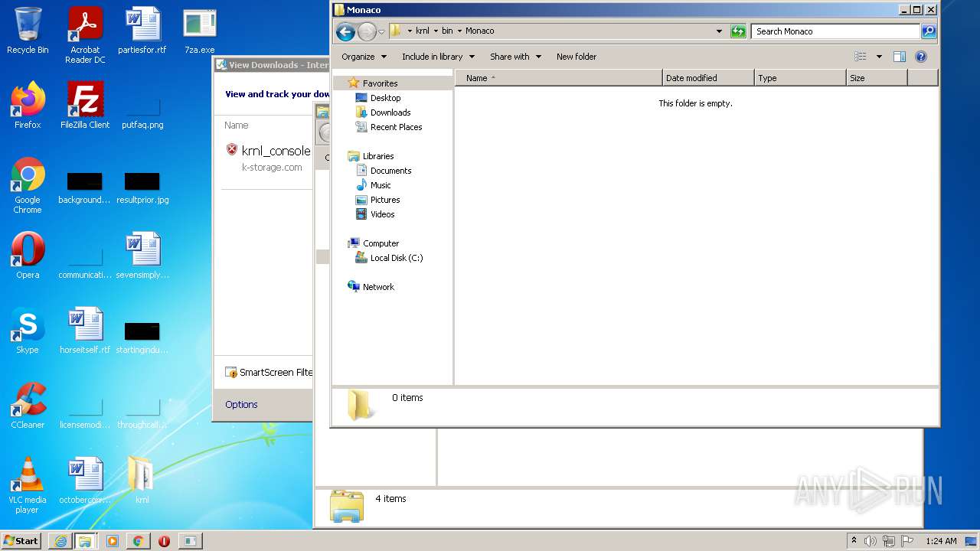Expand krnl breadcrumb arrow in address bar
The image size is (980, 551).
point(436,31)
